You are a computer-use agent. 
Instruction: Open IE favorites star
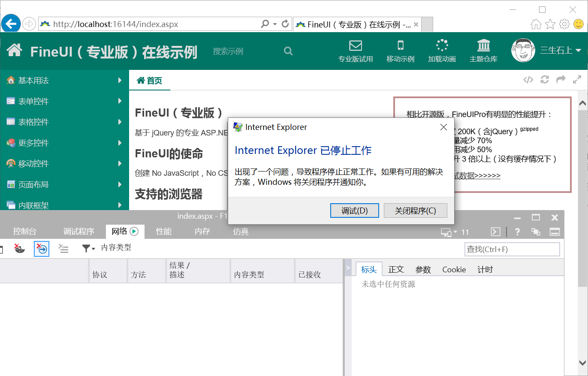550,24
